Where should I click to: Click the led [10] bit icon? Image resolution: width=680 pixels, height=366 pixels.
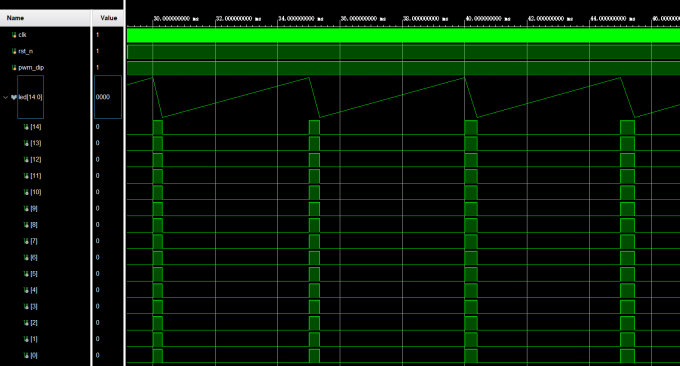click(26, 192)
